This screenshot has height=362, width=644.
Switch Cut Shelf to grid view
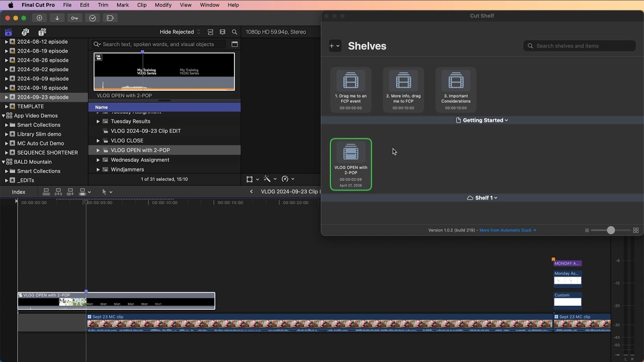[x=635, y=230]
